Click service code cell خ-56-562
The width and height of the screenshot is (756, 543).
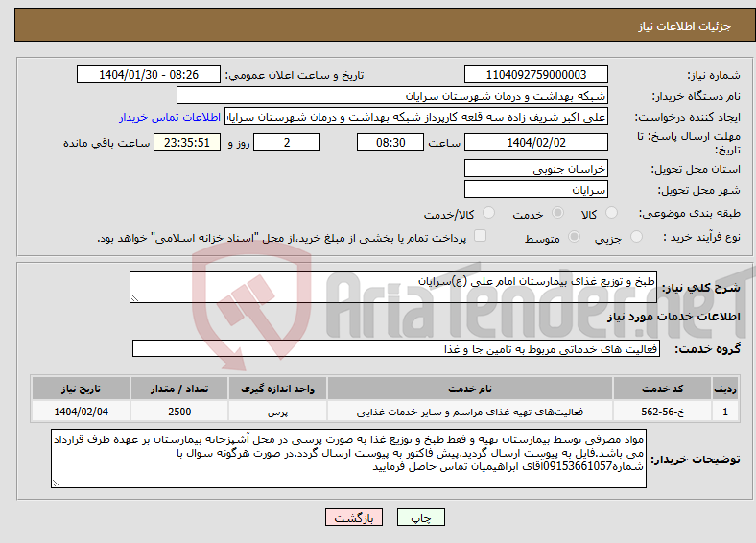pos(663,412)
